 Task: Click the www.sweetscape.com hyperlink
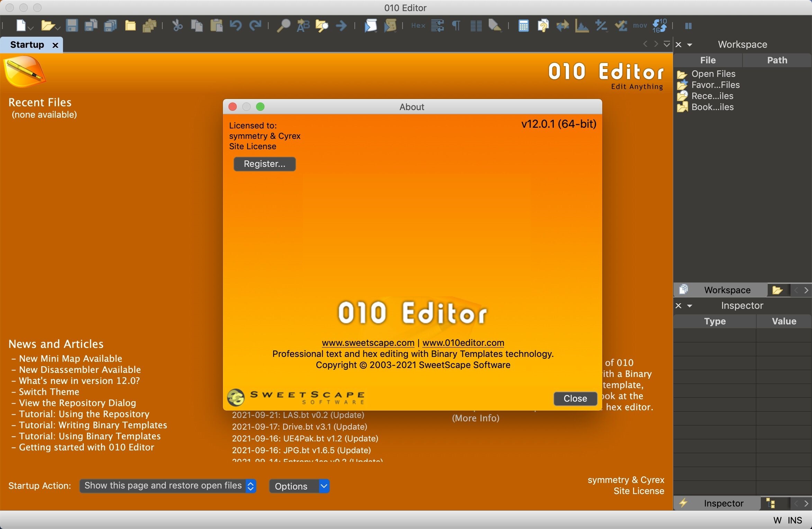tap(368, 342)
